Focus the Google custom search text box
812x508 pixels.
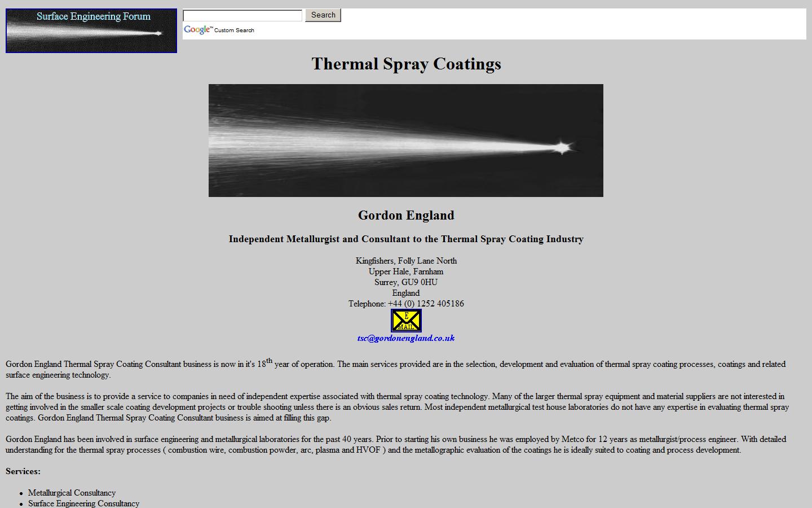coord(242,15)
